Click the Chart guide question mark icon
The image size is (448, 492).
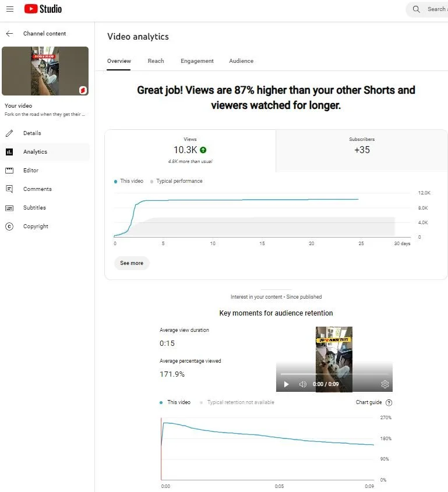389,402
